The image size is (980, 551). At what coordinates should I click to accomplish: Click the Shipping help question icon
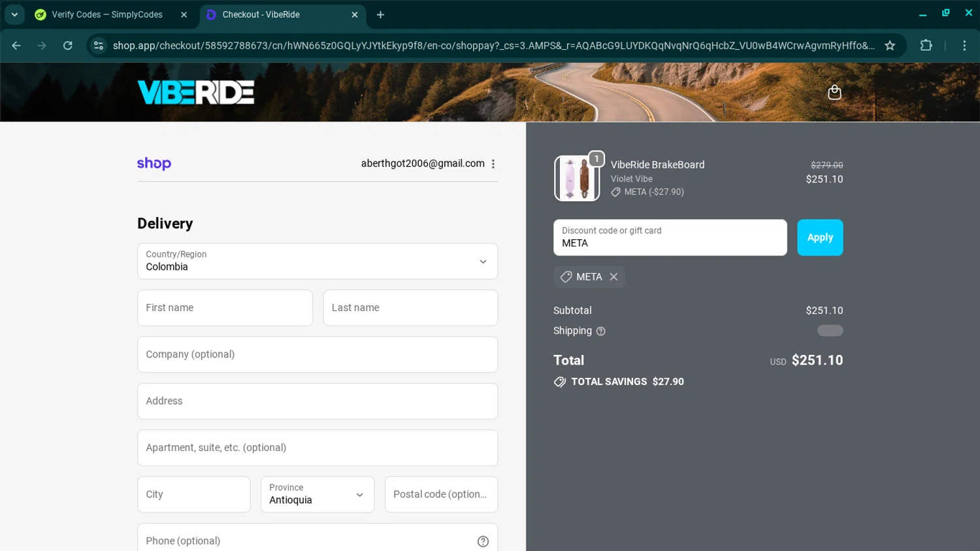[x=600, y=331]
